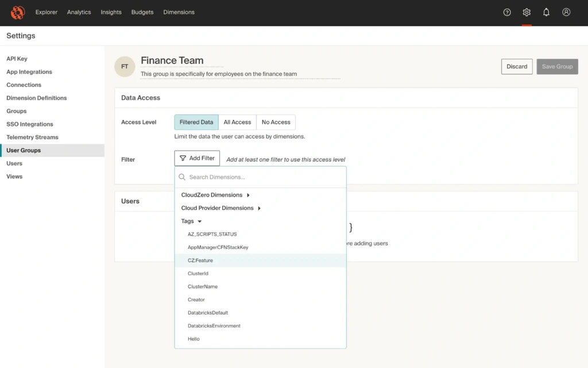Click the CloudZero logo icon

18,13
